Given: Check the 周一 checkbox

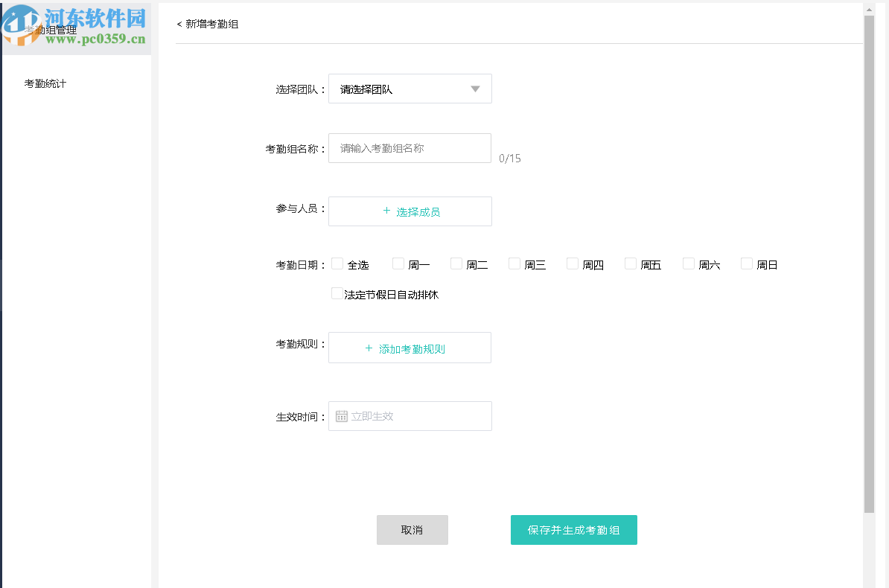Looking at the screenshot, I should coord(398,263).
